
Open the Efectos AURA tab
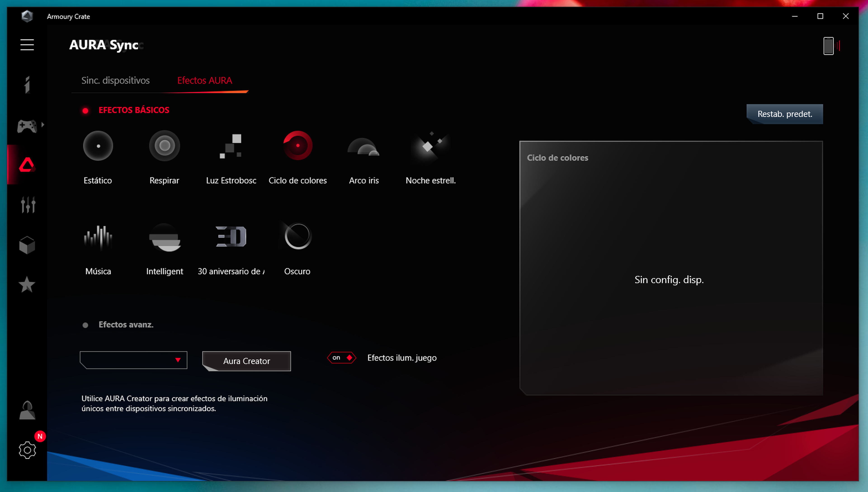click(x=205, y=80)
